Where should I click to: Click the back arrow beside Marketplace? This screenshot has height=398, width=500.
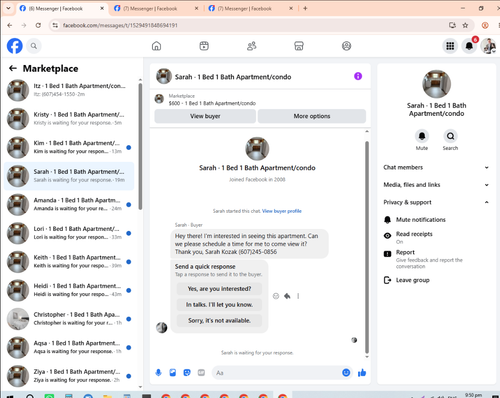[x=13, y=68]
